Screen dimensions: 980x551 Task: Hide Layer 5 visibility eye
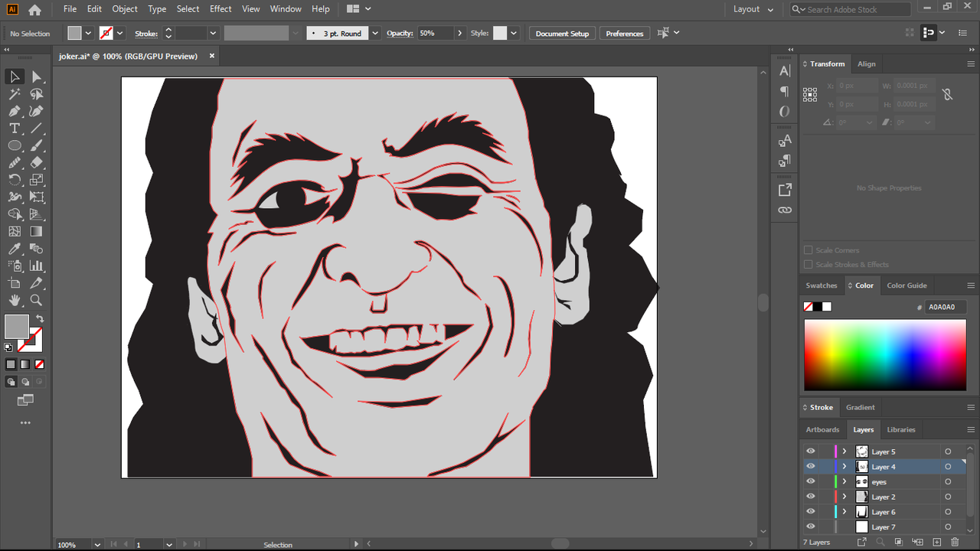(811, 452)
